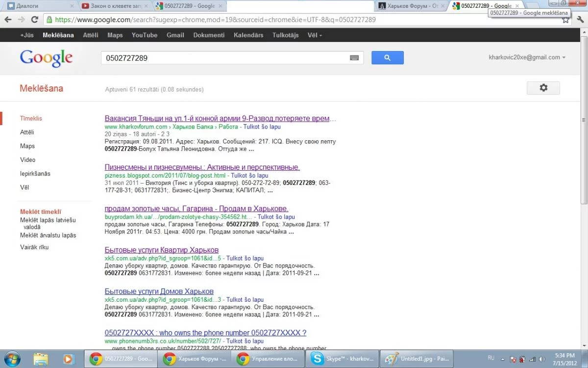
Task: Go back using the browser back arrow
Action: click(x=8, y=20)
